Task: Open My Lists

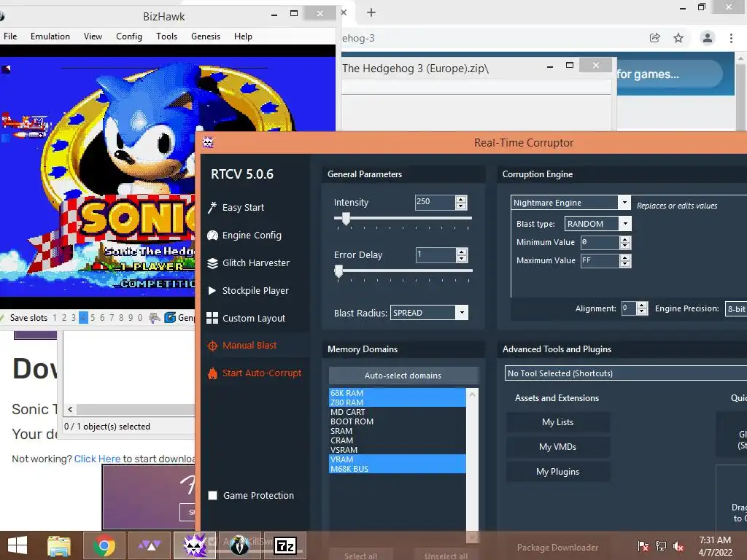Action: pos(557,422)
